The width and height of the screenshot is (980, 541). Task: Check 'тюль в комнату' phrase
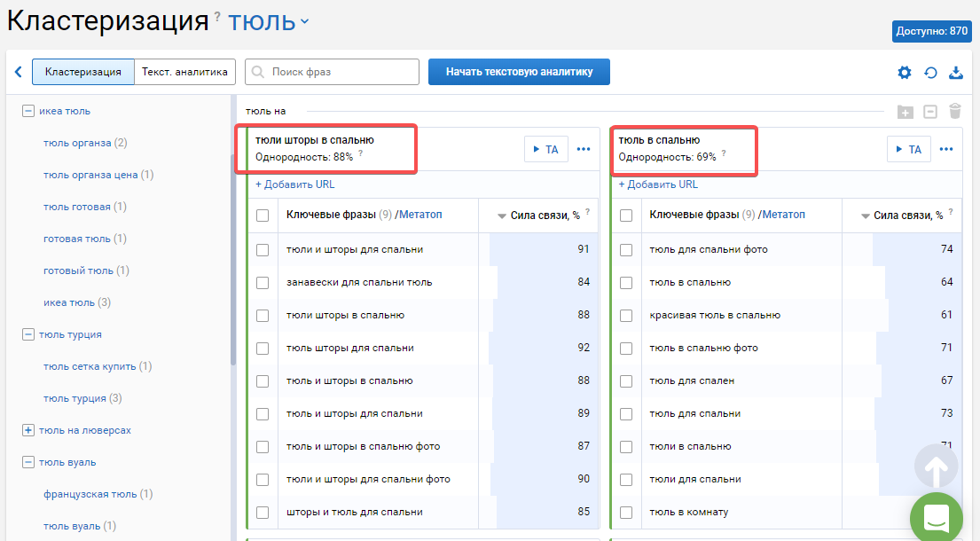(625, 513)
